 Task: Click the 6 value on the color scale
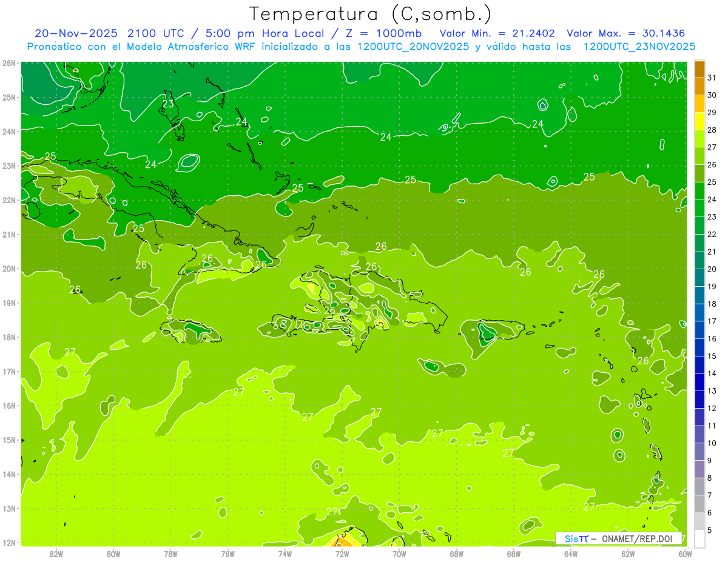click(710, 513)
